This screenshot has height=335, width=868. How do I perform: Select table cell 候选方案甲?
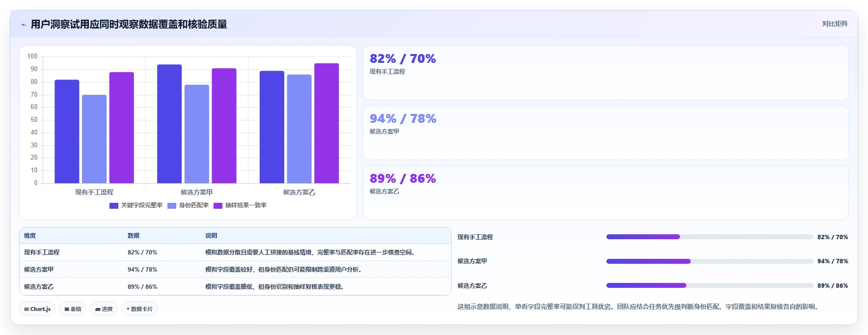pos(39,270)
